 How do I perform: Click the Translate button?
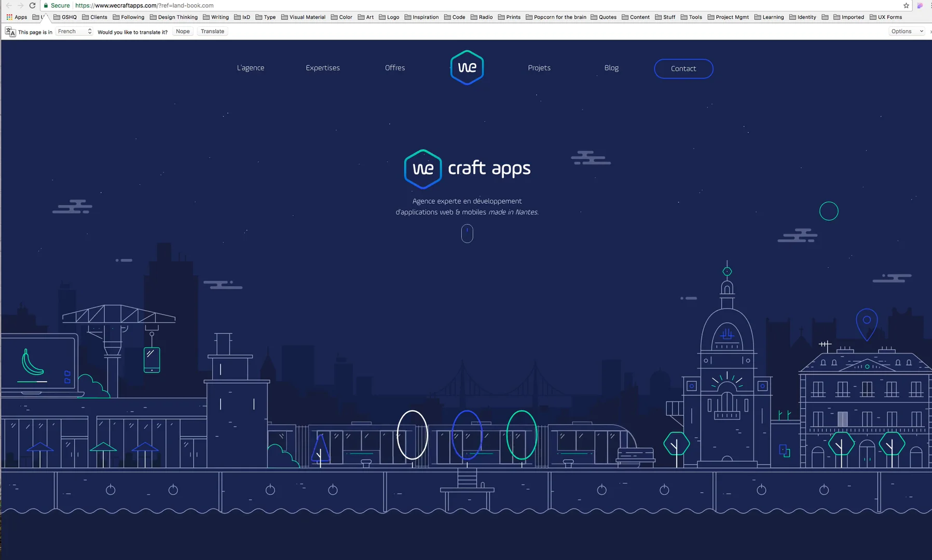(212, 31)
